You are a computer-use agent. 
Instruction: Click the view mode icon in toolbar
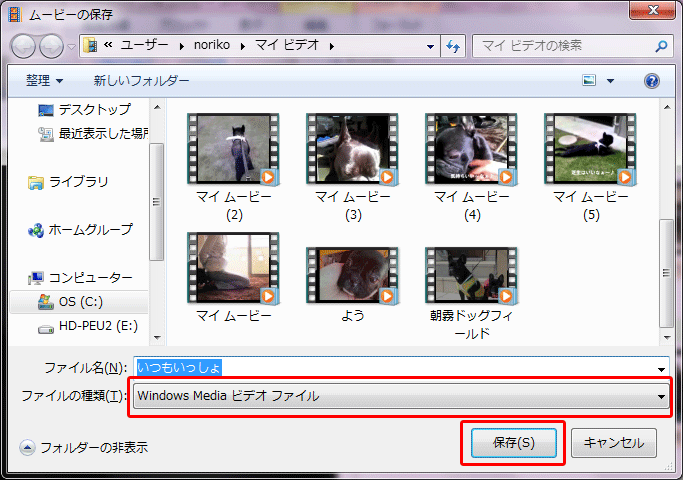coord(590,80)
